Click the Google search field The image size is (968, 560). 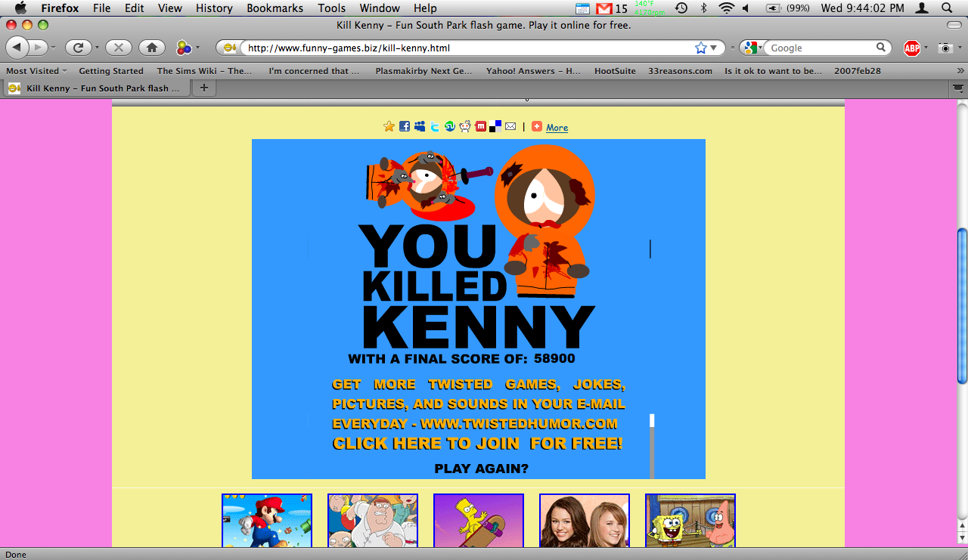821,48
